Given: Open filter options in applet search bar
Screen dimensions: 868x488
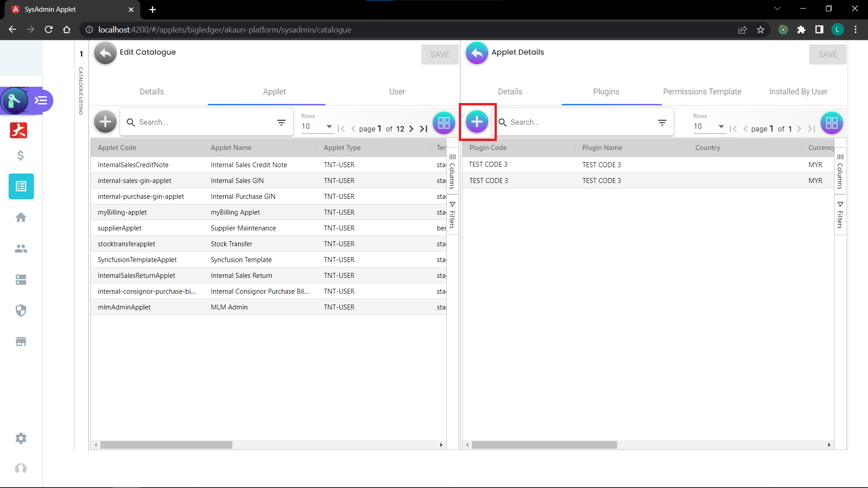Looking at the screenshot, I should point(281,122).
